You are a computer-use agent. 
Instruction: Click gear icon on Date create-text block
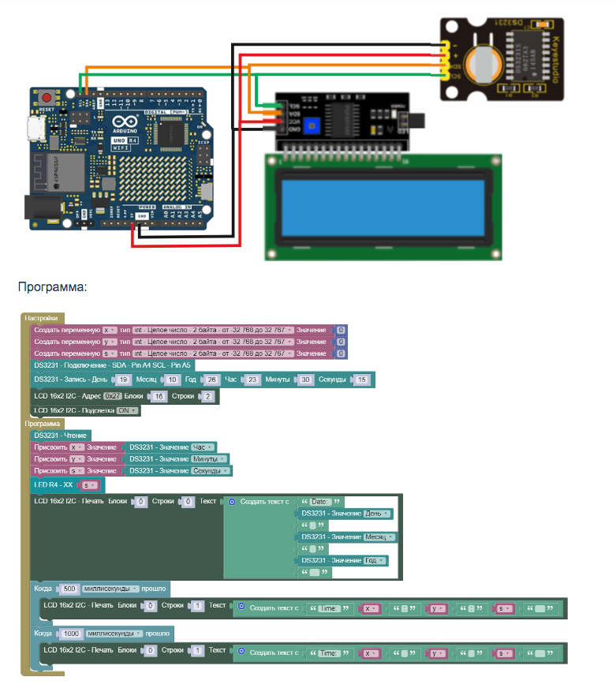(x=232, y=502)
